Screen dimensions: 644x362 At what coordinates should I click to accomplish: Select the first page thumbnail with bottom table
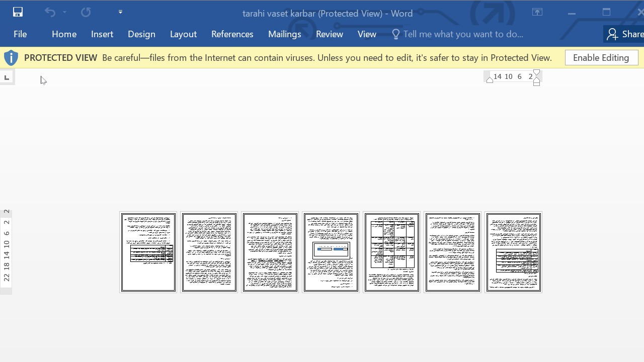point(148,252)
